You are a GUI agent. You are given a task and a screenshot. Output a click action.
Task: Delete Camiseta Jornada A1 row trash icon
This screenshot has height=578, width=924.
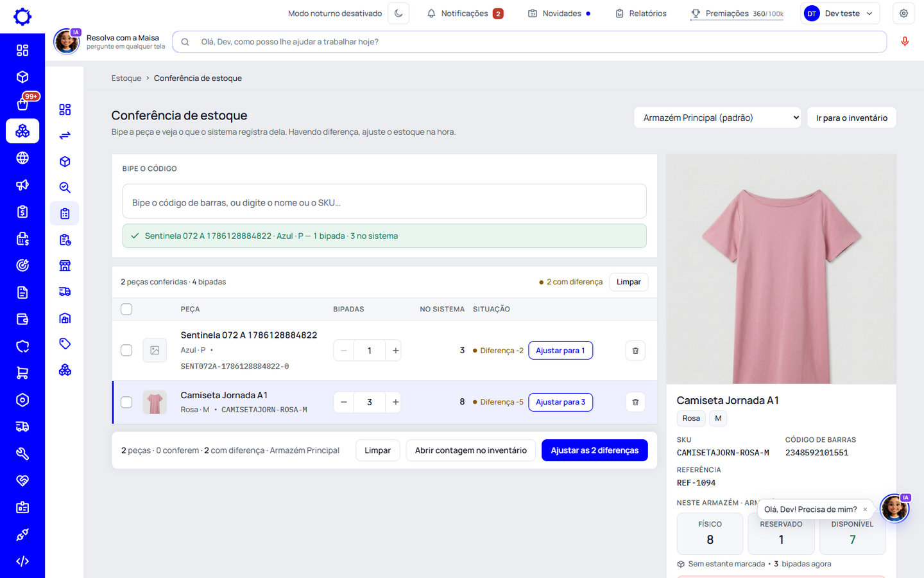tap(635, 402)
